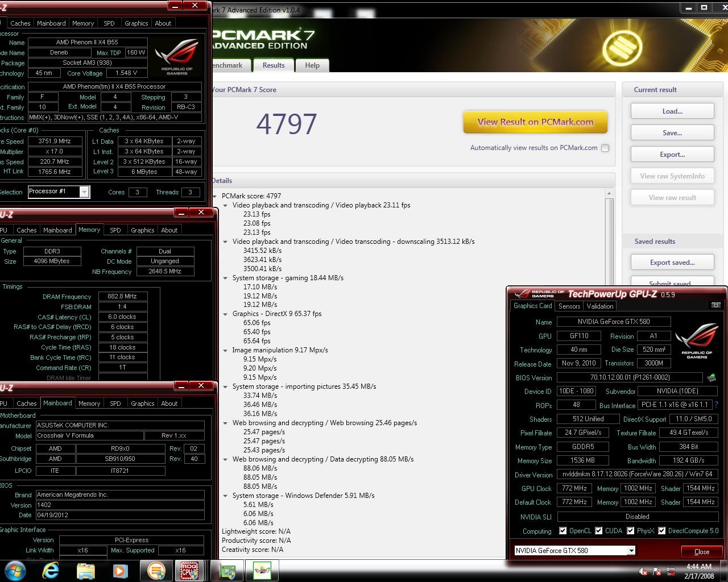Click the Export... button
Image resolution: width=728 pixels, height=582 pixels.
pyautogui.click(x=672, y=155)
